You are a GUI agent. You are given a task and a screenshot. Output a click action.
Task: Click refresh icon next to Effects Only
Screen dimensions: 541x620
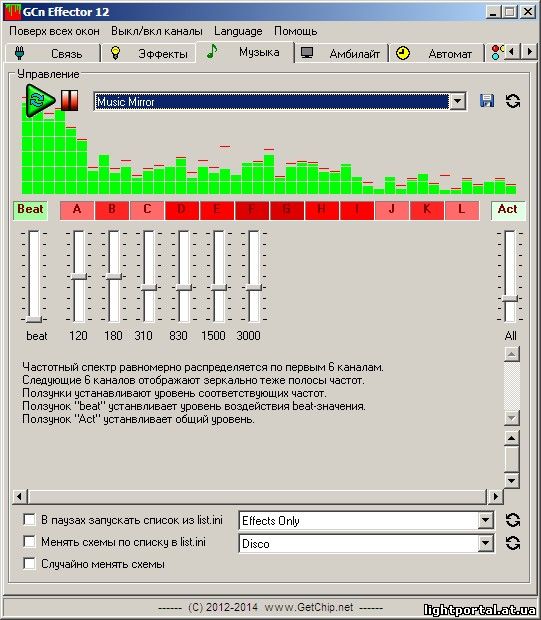click(x=513, y=520)
